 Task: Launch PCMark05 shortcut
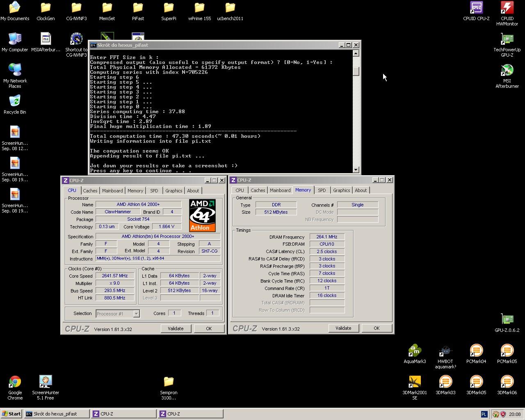tap(507, 354)
